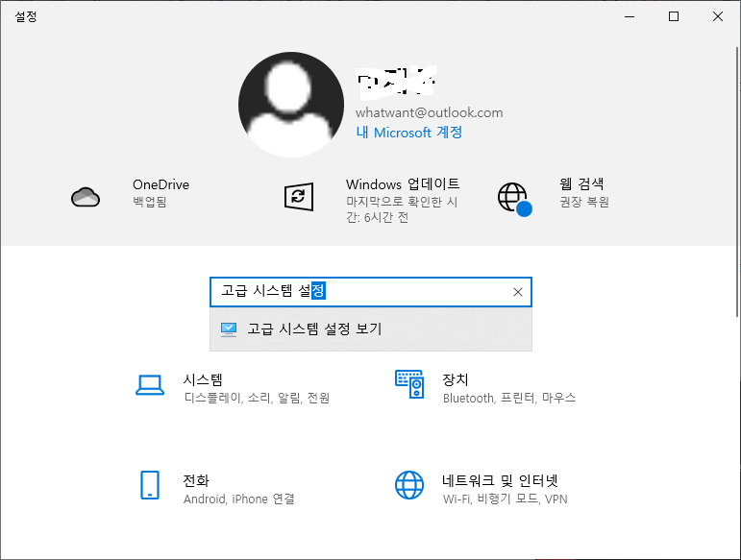Click Android, iPhone 연결 description

click(239, 499)
